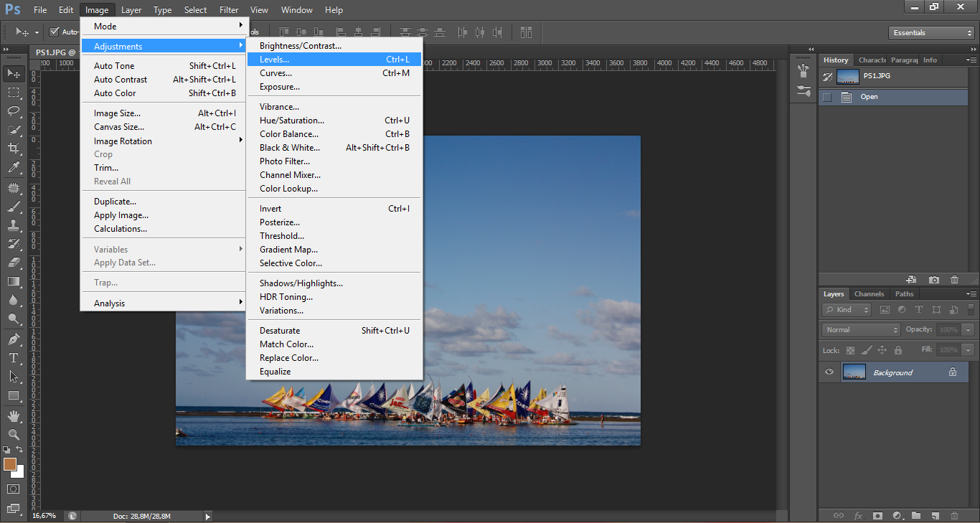Hide the Background layer visibility eye
The height and width of the screenshot is (523, 980).
[829, 372]
